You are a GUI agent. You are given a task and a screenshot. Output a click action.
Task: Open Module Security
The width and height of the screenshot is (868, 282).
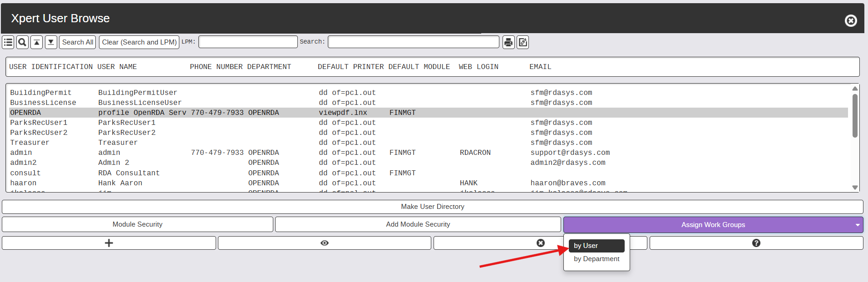point(138,224)
